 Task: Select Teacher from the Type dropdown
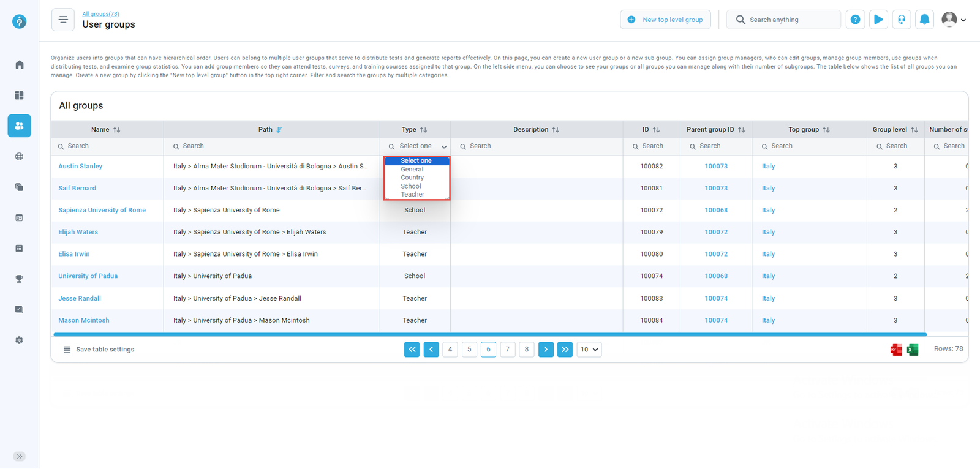coord(413,195)
